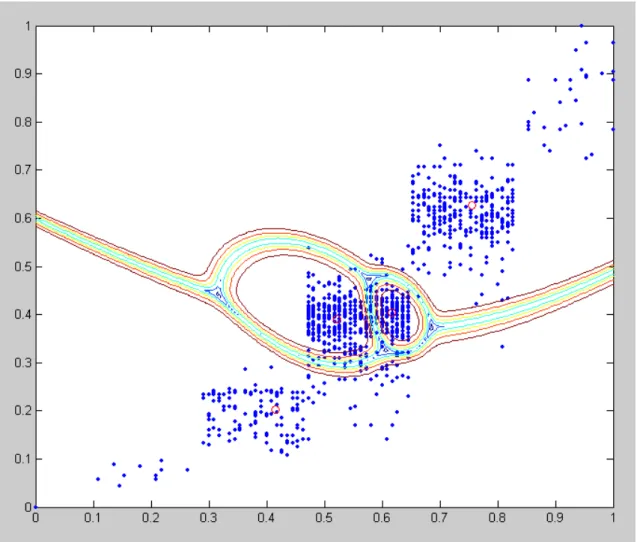Click the x-axis tick label 0.8

[497, 518]
